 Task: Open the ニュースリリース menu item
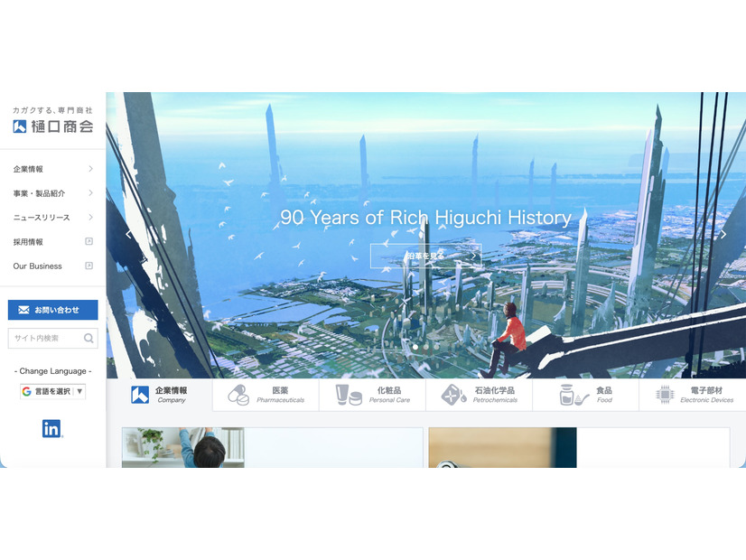pyautogui.click(x=52, y=218)
